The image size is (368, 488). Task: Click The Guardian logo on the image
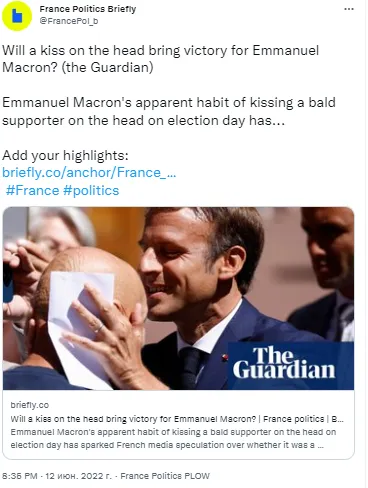click(x=284, y=362)
